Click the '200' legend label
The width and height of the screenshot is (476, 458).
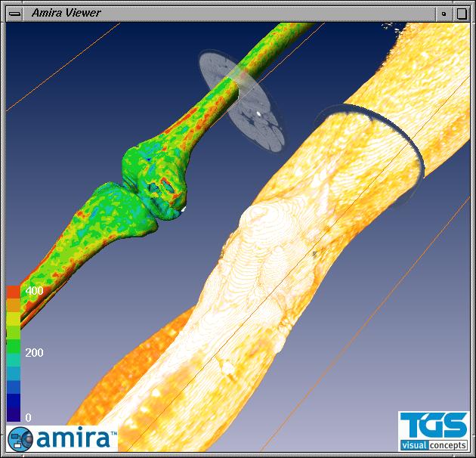[x=34, y=353]
